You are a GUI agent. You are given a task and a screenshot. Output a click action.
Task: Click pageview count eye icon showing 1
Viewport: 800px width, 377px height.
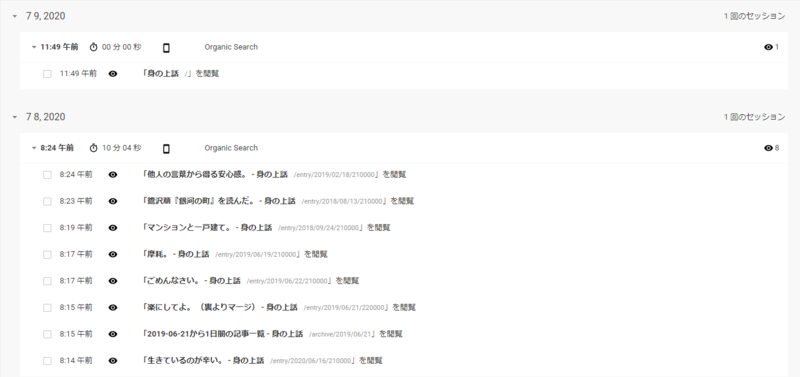(x=768, y=47)
